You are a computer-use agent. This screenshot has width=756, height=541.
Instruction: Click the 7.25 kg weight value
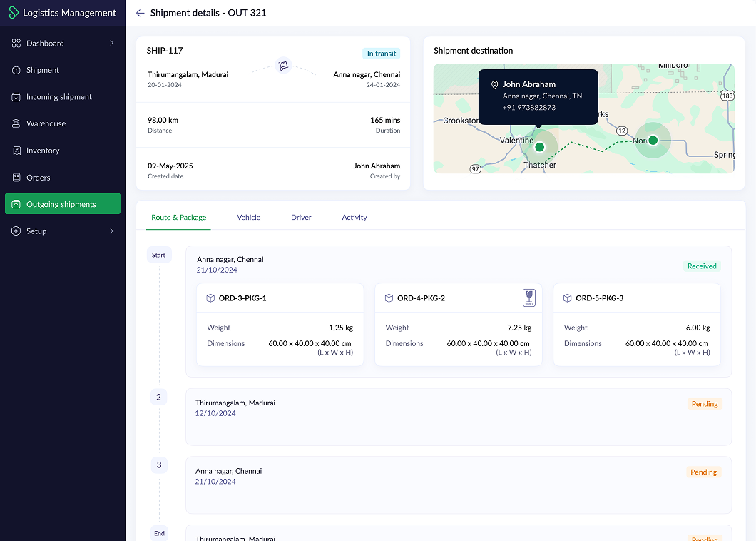pos(519,328)
